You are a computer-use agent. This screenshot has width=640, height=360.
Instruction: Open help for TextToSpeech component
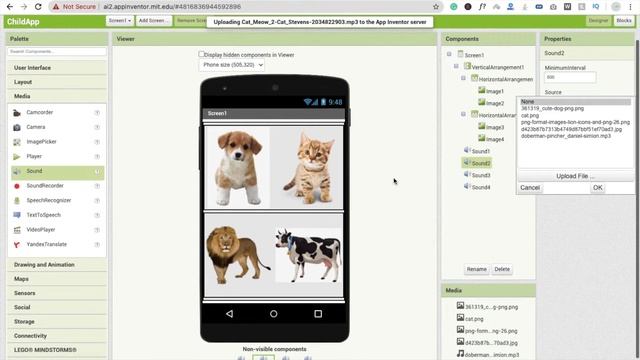[x=97, y=215]
